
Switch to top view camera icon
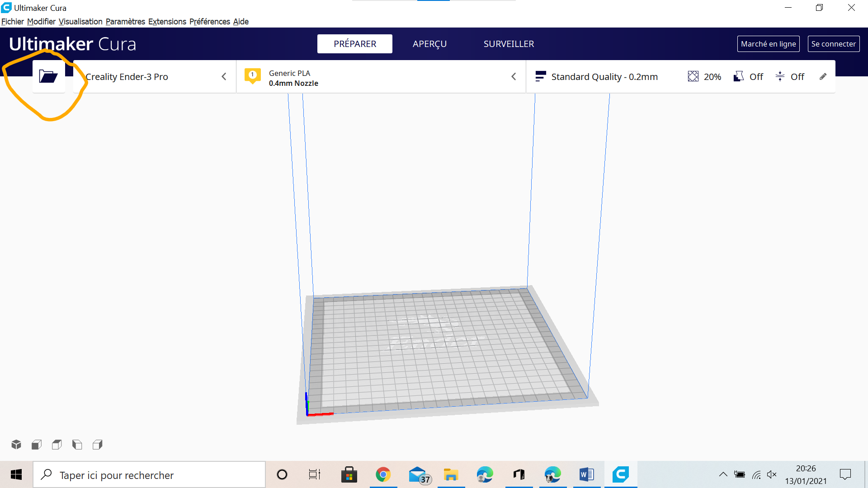click(x=57, y=445)
